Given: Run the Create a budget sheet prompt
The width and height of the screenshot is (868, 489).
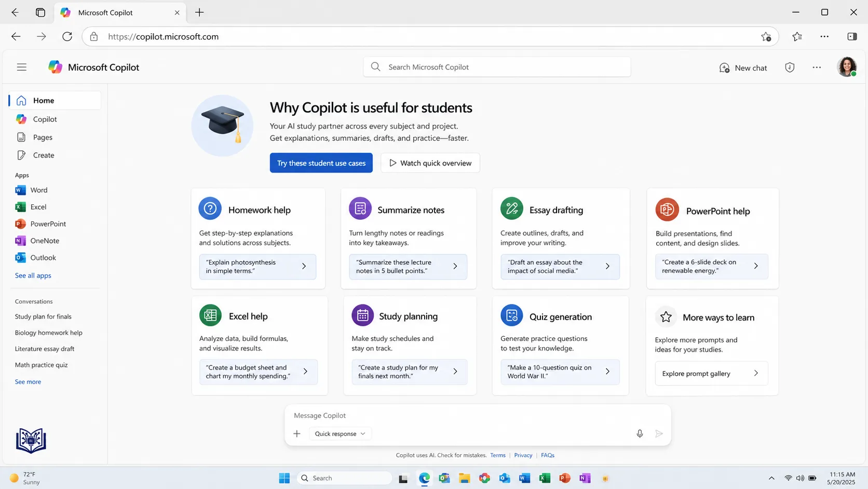Looking at the screenshot, I should (x=259, y=372).
